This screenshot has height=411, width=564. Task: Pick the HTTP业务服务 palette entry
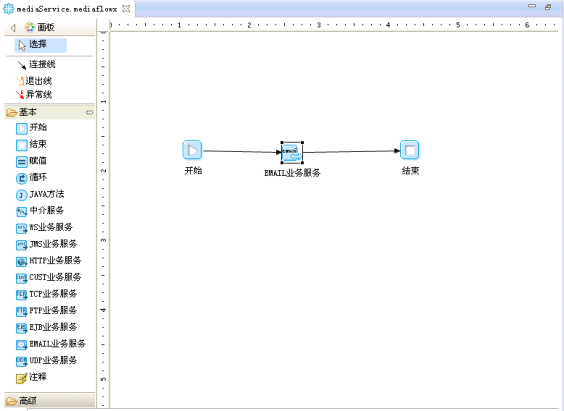point(48,261)
